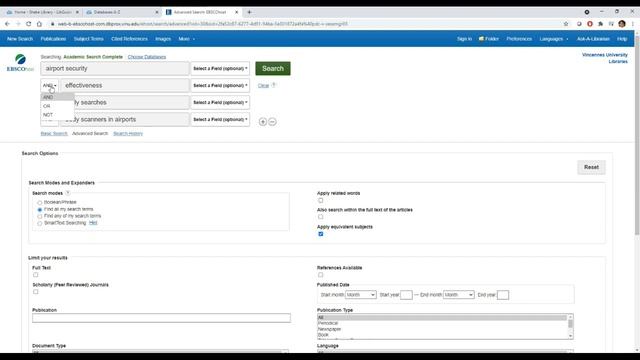Click Sign In link
640x360 pixels.
click(x=464, y=39)
